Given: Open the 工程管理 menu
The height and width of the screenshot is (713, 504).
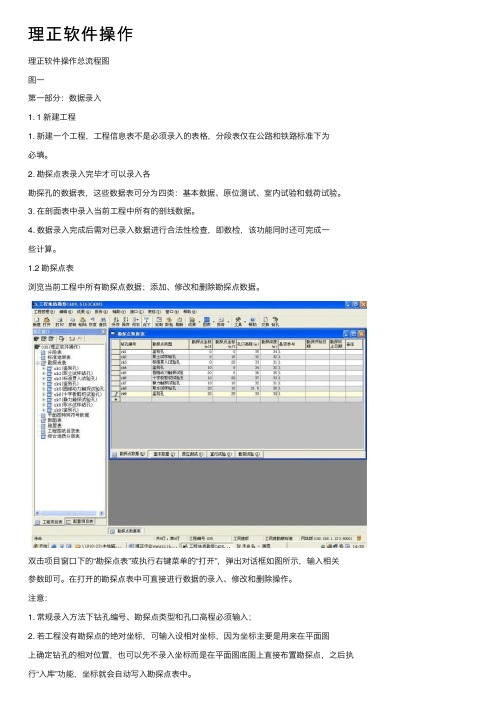Looking at the screenshot, I should tap(44, 312).
